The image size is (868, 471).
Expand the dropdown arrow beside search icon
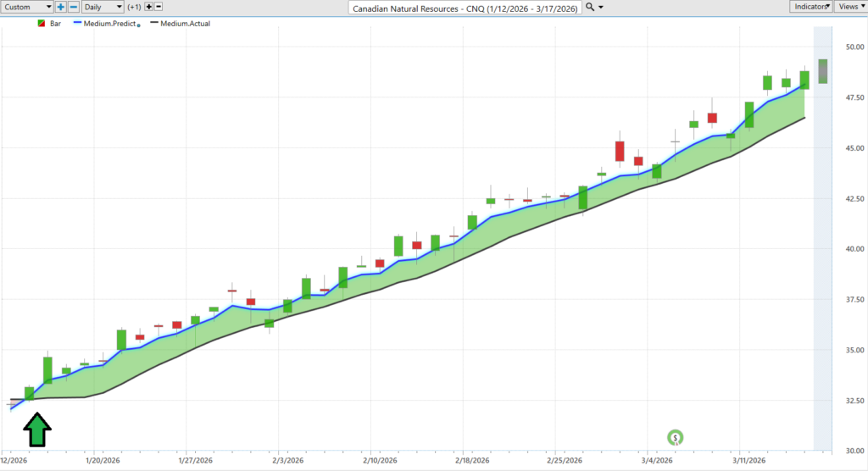click(x=601, y=7)
